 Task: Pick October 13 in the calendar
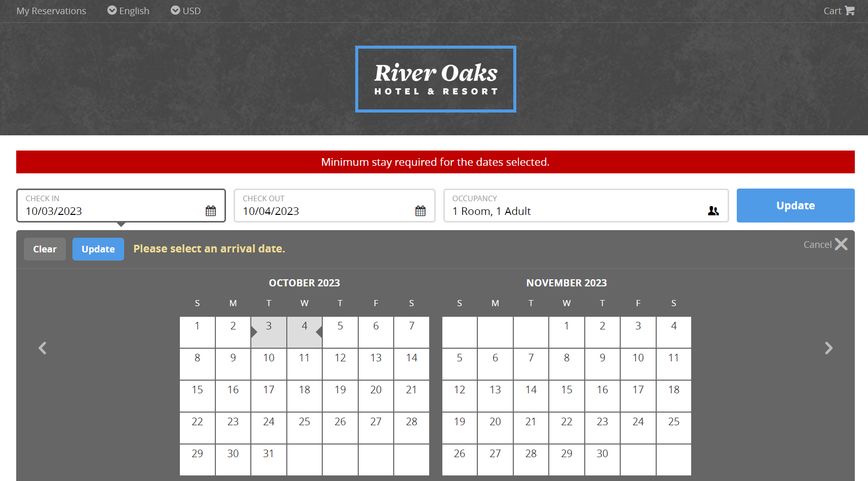376,364
